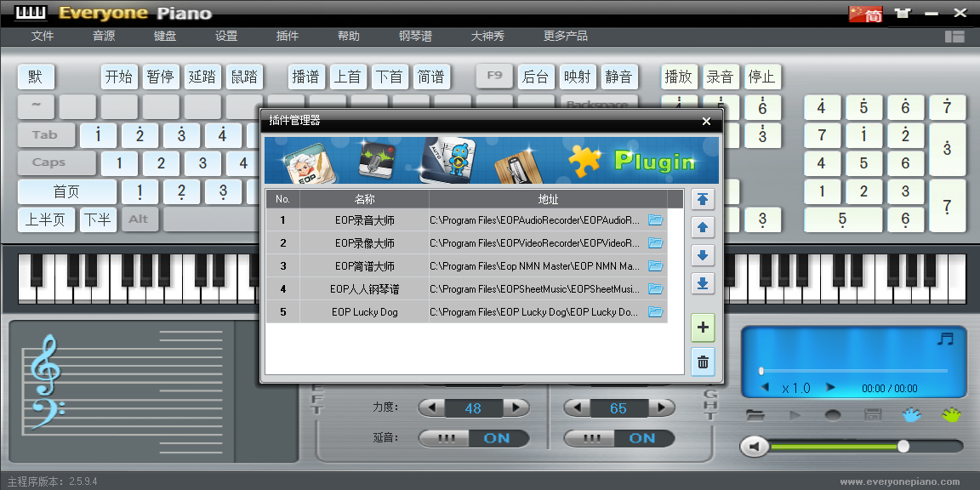
Task: Adjust the green volume slider
Action: click(x=903, y=446)
